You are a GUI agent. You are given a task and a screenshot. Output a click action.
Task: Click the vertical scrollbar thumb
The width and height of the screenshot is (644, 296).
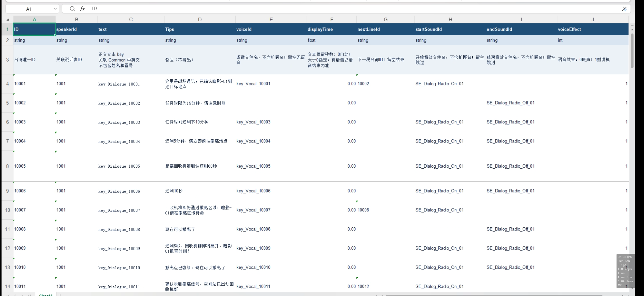point(632,51)
